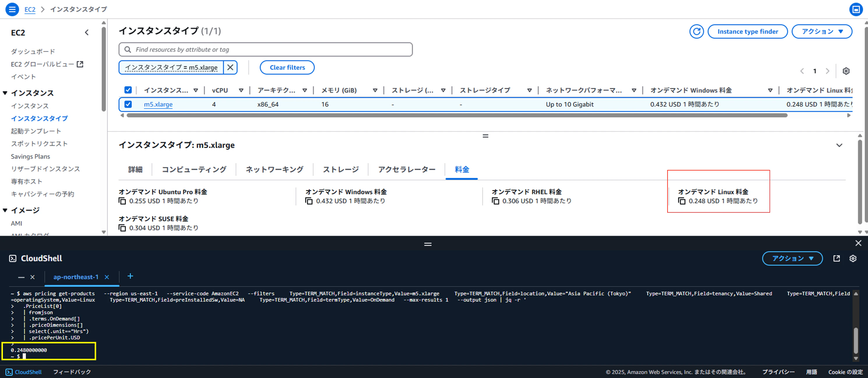
Task: Switch to the ネットワーキング tab
Action: tap(274, 169)
